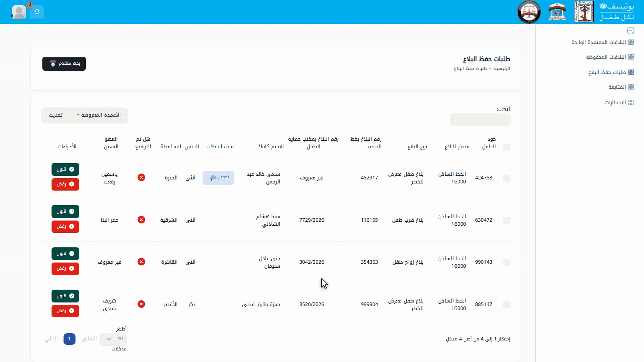The width and height of the screenshot is (644, 362).
Task: Go to pagination page 1
Action: (x=69, y=339)
